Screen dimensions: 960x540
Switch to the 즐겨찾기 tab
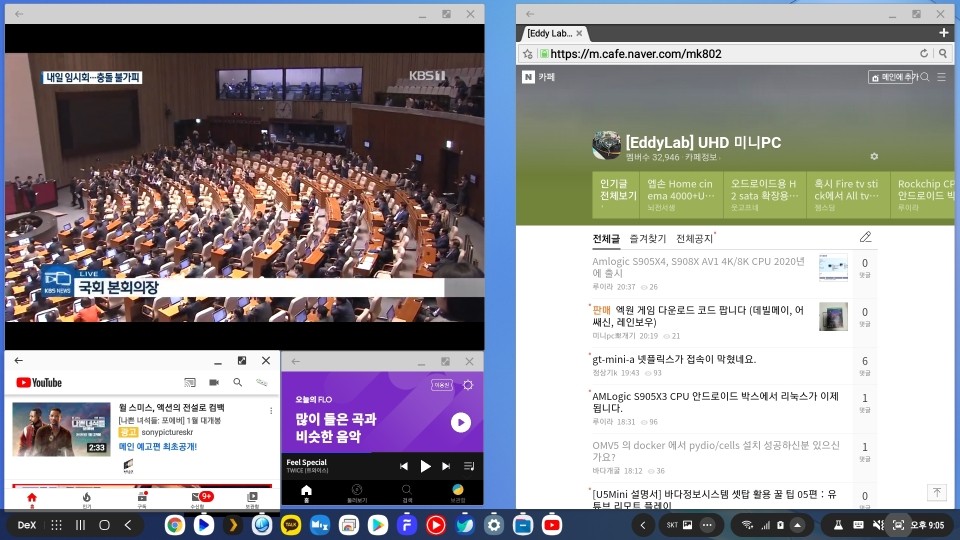[x=648, y=239]
